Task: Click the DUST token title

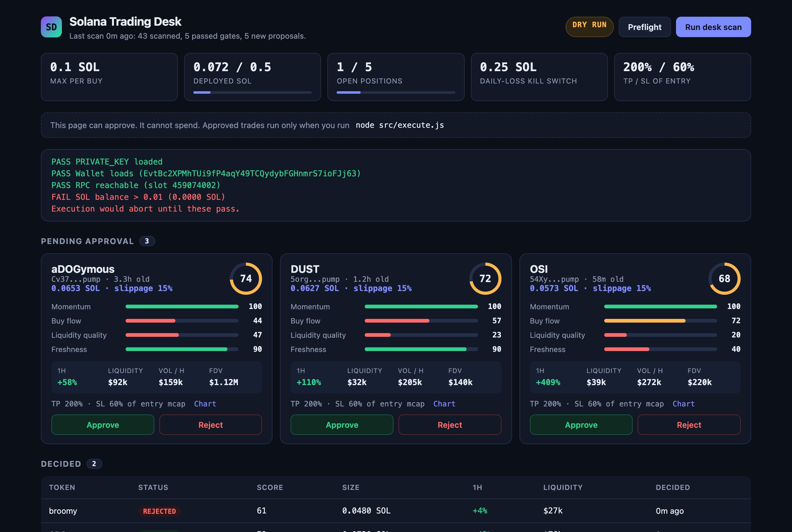Action: (305, 269)
